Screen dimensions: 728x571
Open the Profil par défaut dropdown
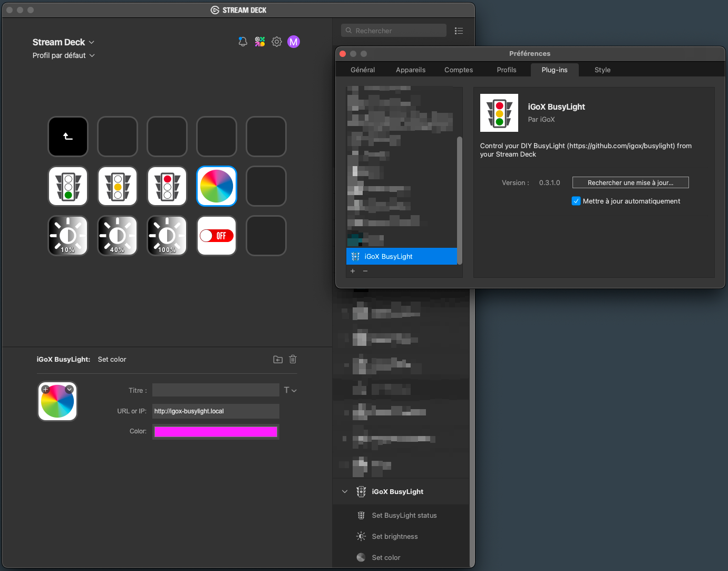(x=63, y=55)
